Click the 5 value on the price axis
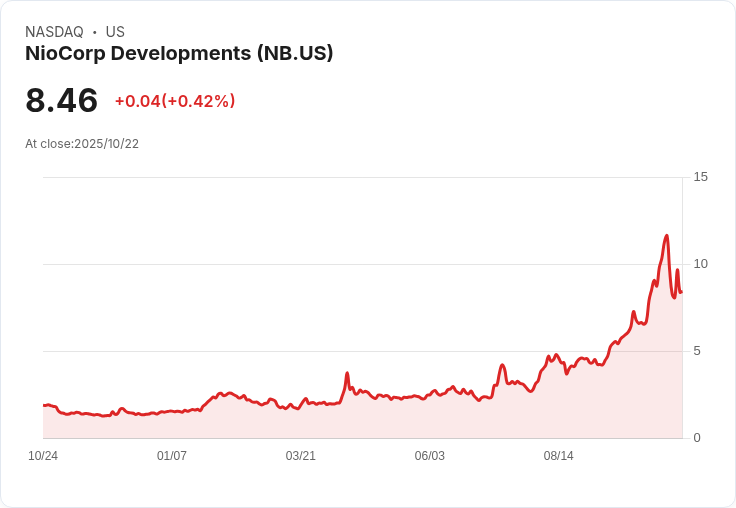This screenshot has width=736, height=508. [x=697, y=351]
